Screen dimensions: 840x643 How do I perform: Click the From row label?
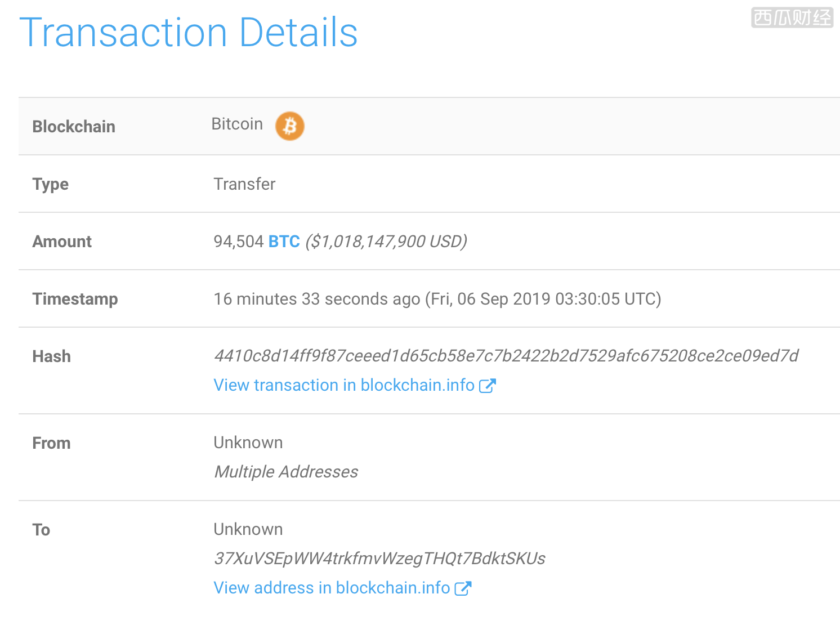[52, 443]
